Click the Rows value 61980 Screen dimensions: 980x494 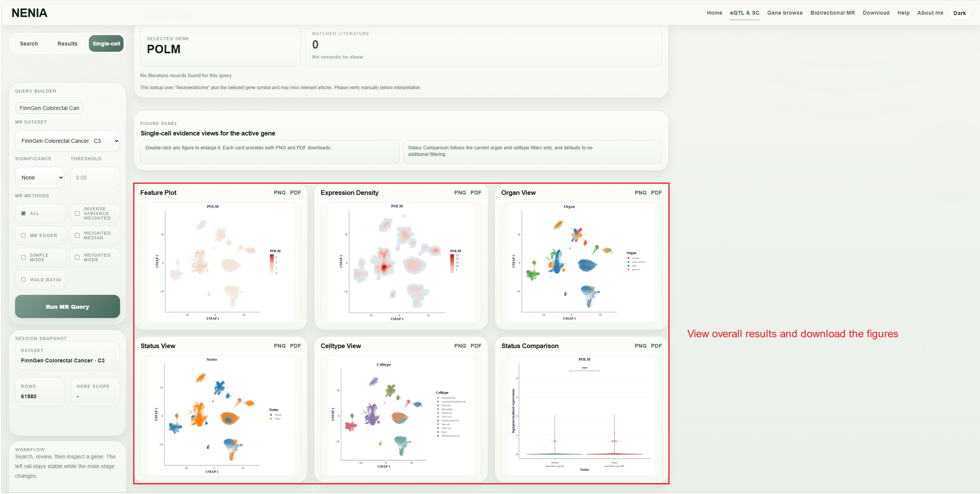coord(29,396)
